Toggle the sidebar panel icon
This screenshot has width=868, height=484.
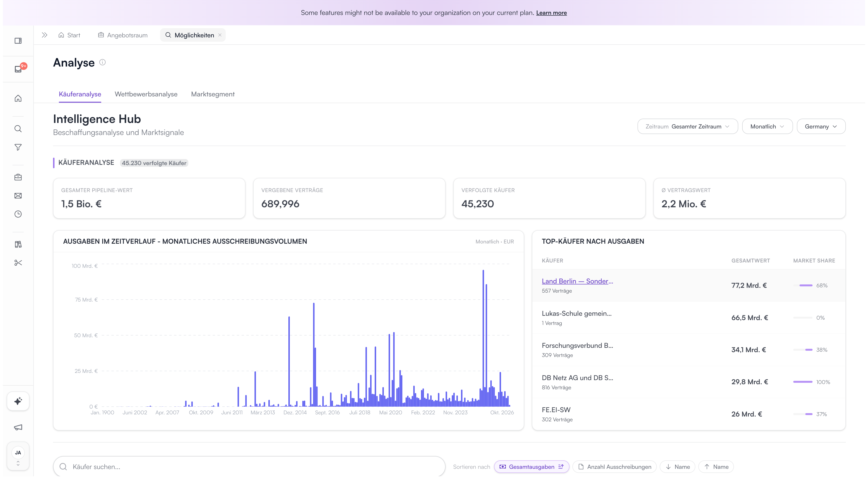pyautogui.click(x=18, y=41)
